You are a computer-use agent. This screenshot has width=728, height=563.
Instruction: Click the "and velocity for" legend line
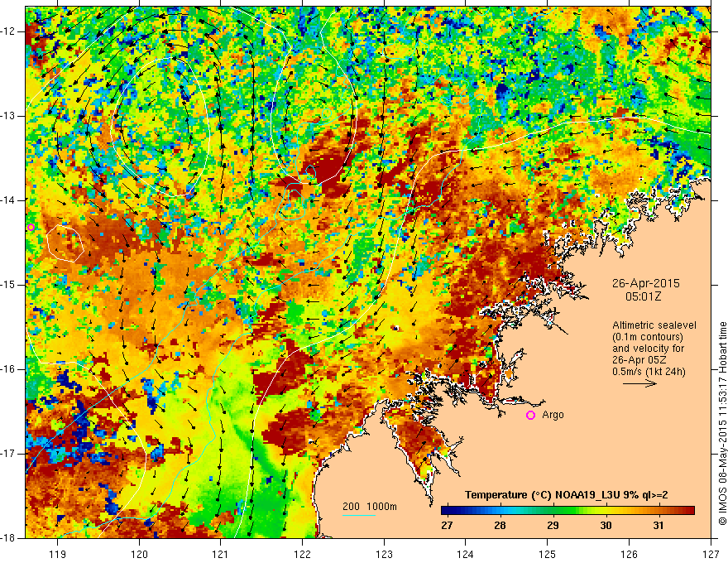(x=648, y=349)
